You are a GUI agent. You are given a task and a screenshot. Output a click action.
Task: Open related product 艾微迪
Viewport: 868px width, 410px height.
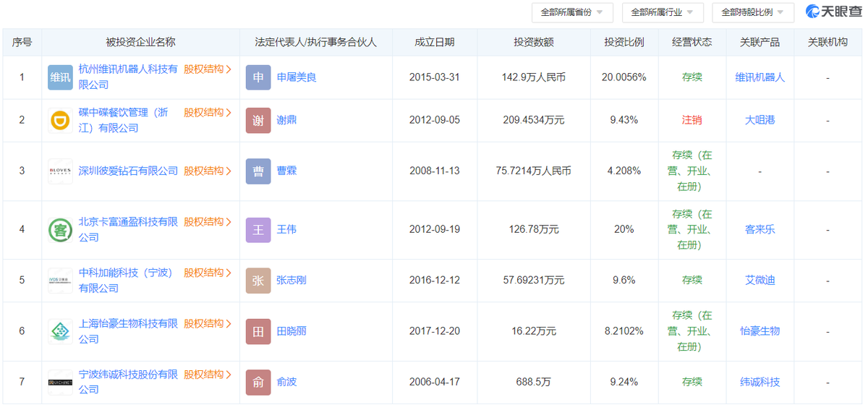[760, 281]
